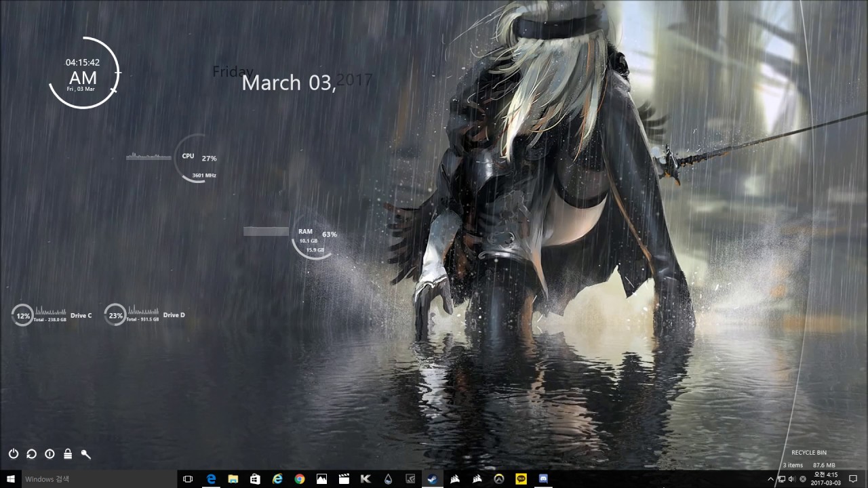
Task: Open the Windows Store taskbar icon
Action: [x=255, y=479]
